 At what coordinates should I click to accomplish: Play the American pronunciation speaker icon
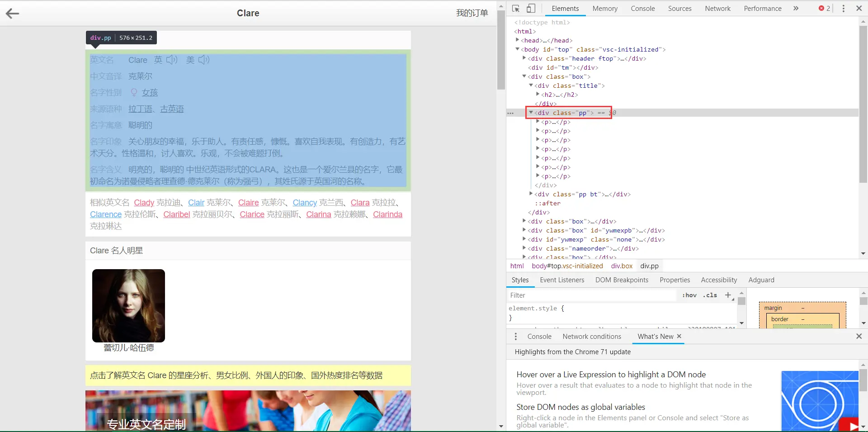tap(204, 60)
